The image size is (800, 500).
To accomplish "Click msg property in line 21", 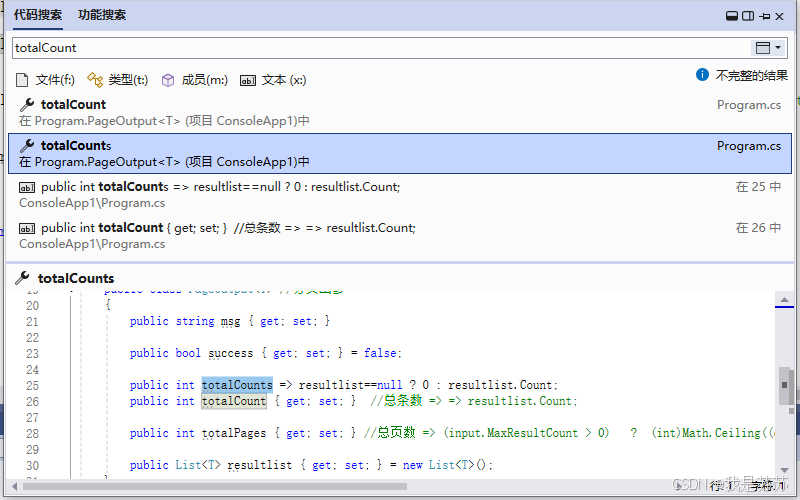I will tap(230, 321).
